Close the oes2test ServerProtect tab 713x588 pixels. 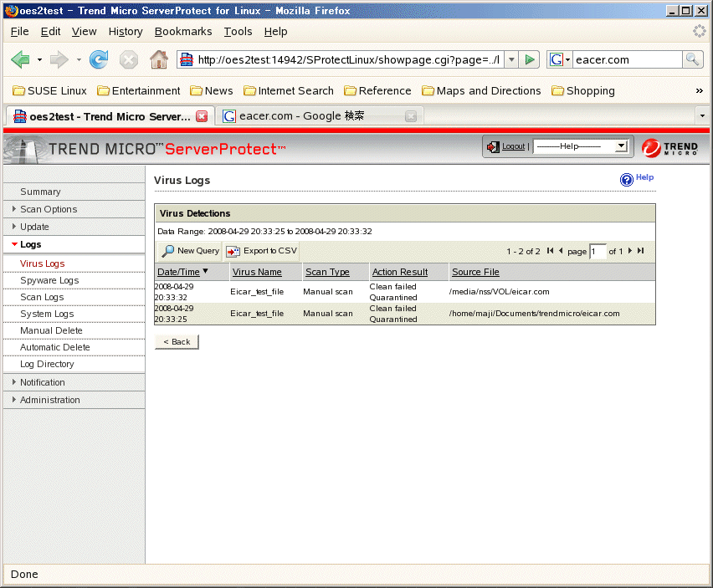click(202, 116)
